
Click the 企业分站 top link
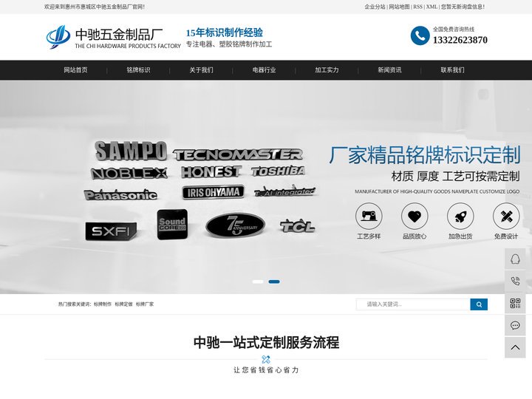pyautogui.click(x=375, y=7)
